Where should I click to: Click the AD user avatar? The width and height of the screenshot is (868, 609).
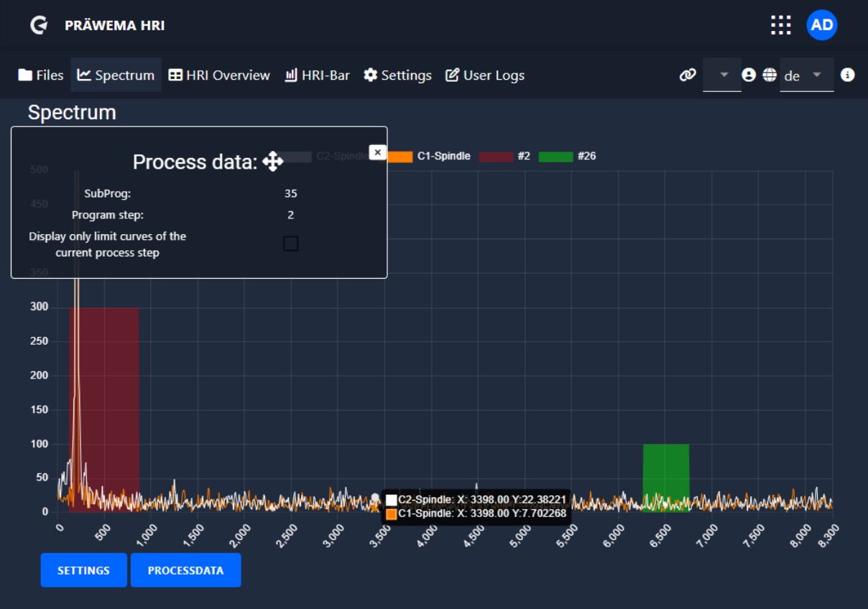click(822, 25)
